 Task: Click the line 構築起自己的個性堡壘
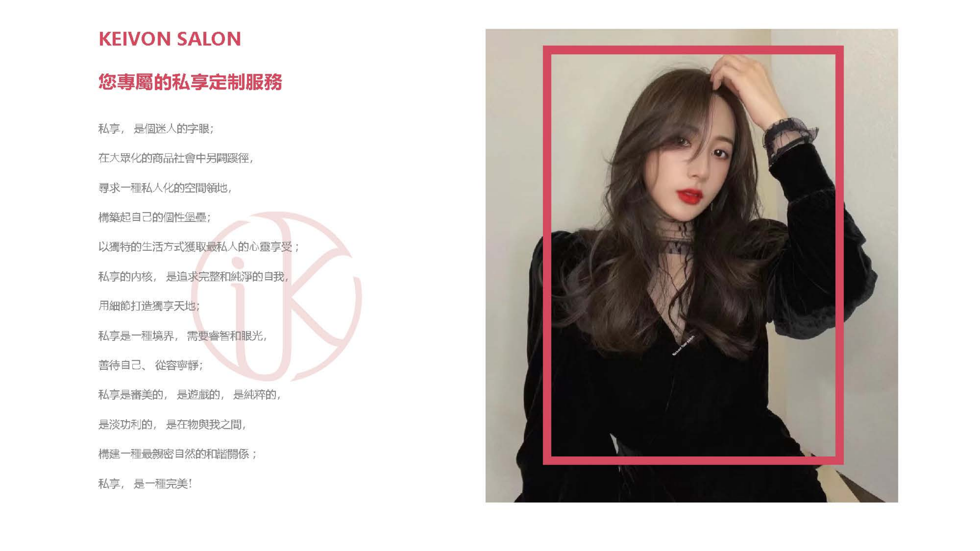[x=155, y=217]
